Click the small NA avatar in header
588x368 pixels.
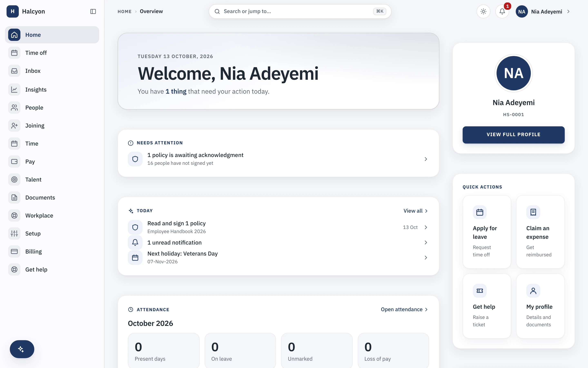point(521,11)
